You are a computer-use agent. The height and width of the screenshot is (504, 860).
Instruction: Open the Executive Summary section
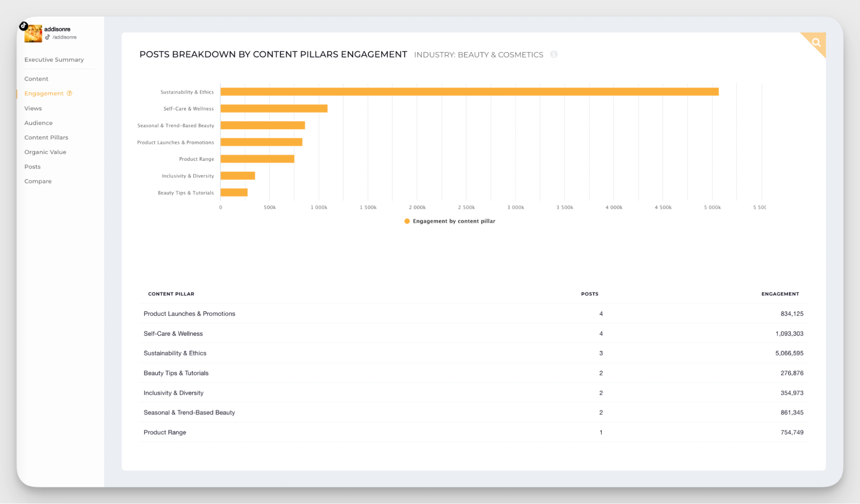tap(54, 59)
